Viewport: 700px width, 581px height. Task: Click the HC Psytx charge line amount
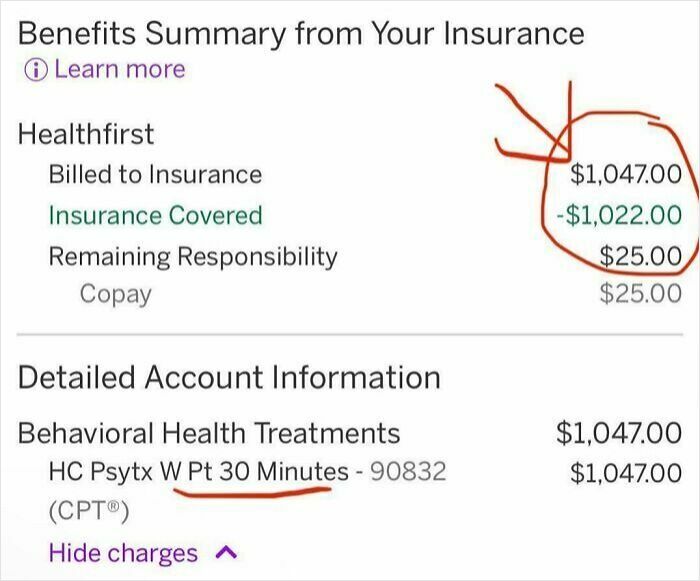point(625,471)
